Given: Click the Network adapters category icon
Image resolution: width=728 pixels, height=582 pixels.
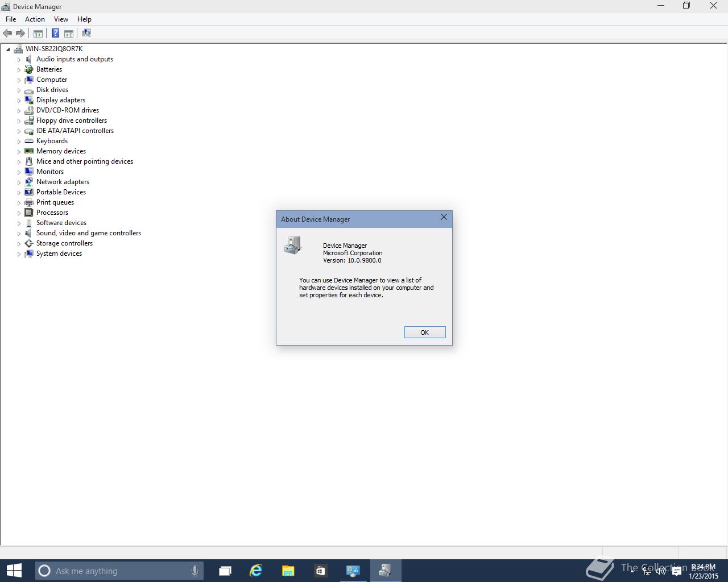Looking at the screenshot, I should click(x=29, y=182).
